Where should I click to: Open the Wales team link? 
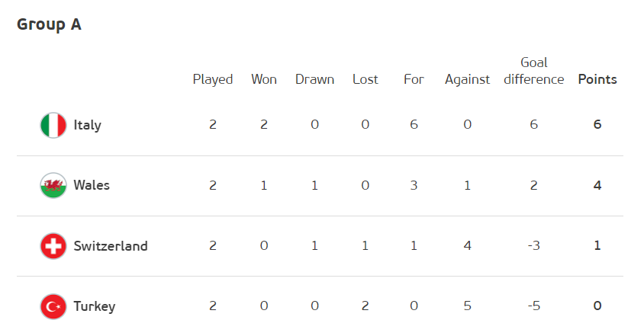point(92,185)
